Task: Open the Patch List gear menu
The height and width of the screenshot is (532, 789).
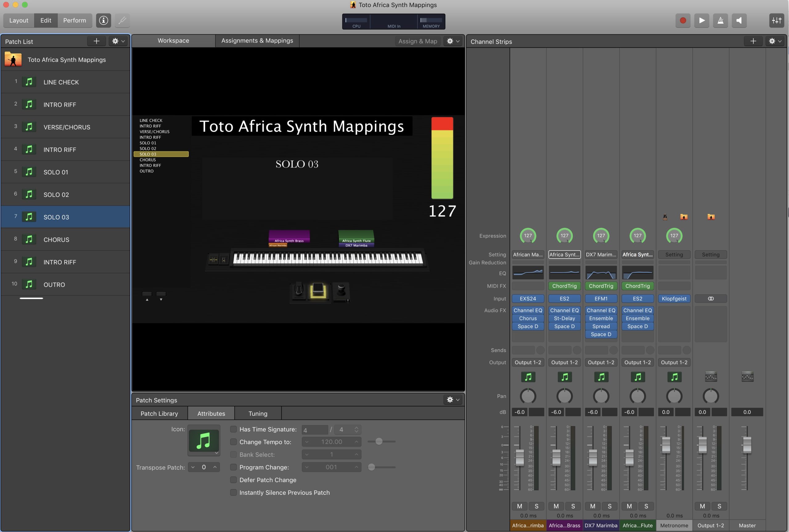Action: coord(118,41)
